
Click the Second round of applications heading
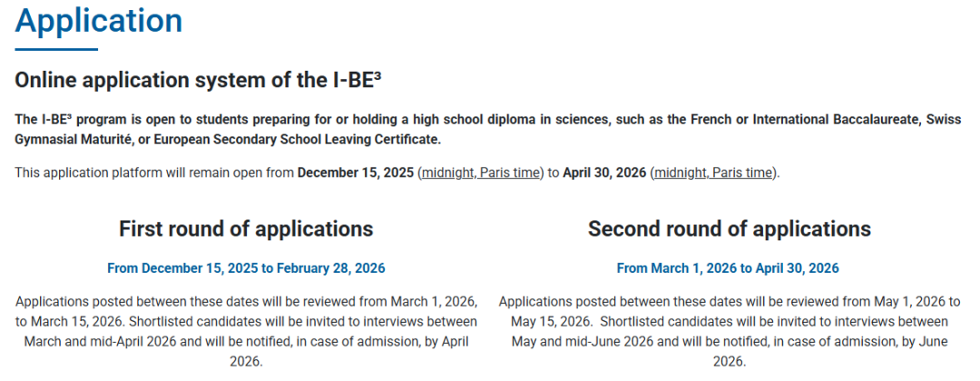point(729,228)
